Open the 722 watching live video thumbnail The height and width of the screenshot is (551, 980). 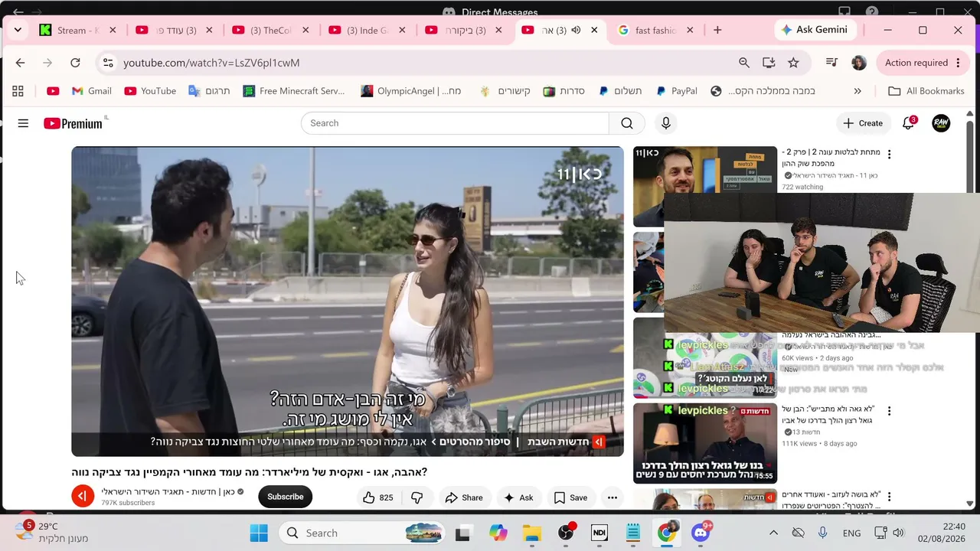tap(705, 187)
